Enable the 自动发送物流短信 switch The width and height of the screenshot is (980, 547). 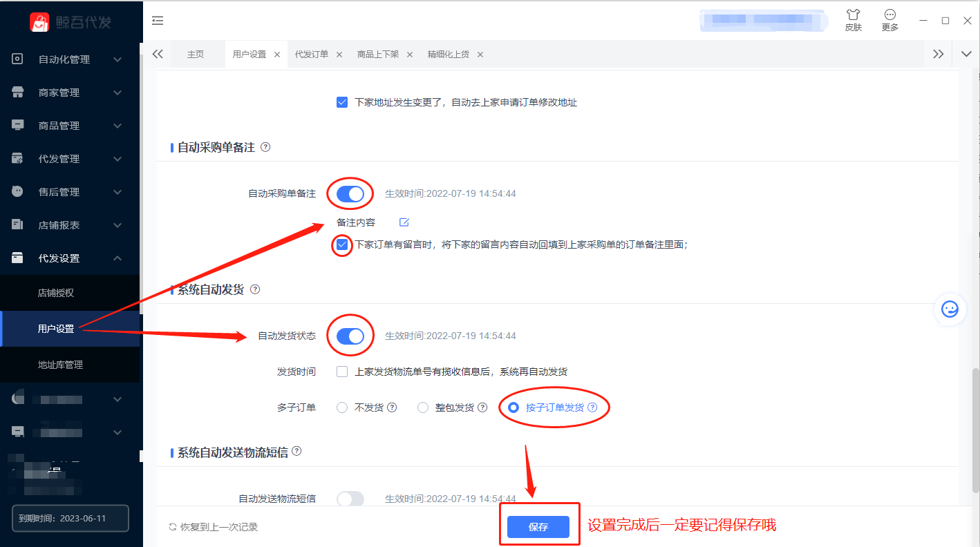350,499
